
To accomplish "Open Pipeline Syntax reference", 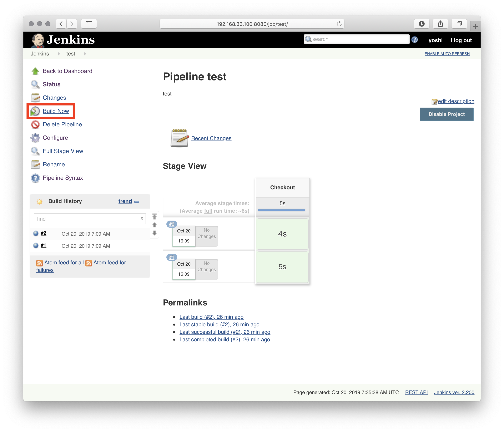I will click(63, 178).
